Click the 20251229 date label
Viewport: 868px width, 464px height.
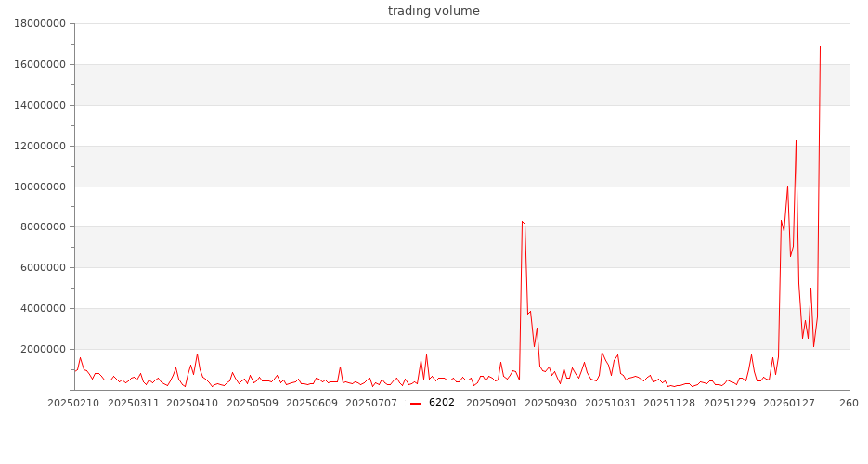[x=730, y=403]
